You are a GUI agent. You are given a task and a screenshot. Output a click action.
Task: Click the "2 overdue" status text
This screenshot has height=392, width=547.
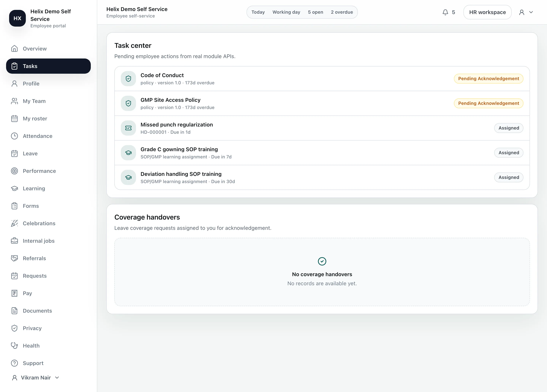tap(342, 12)
